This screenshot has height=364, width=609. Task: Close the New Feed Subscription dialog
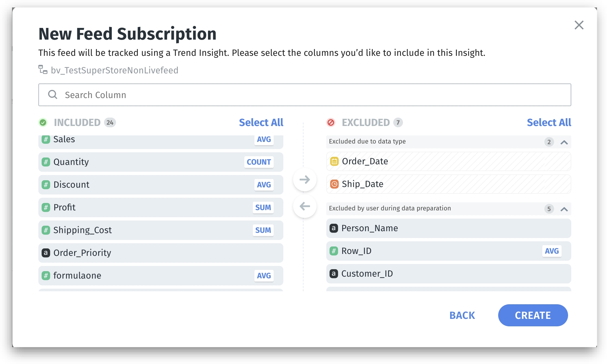[579, 25]
